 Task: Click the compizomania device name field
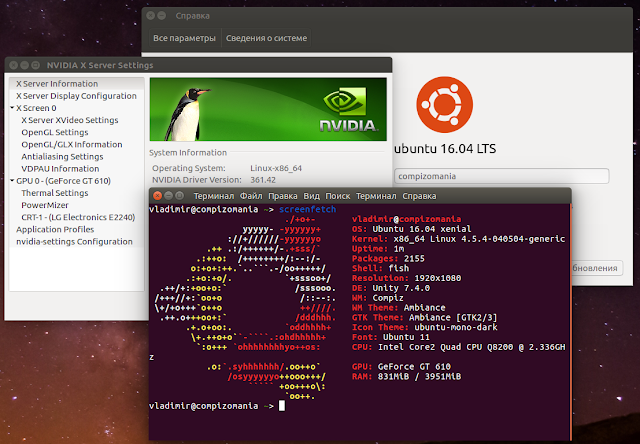(502, 176)
